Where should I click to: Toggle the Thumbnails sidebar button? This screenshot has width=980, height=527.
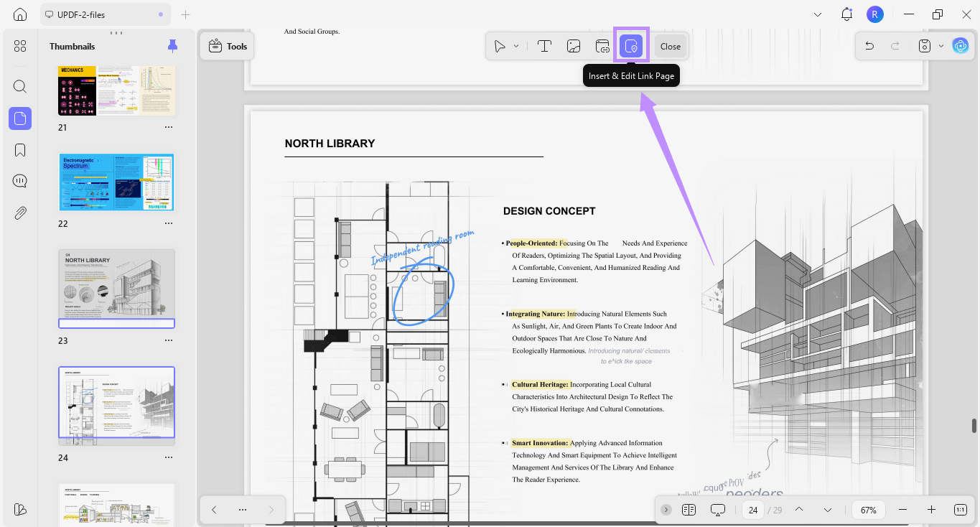tap(20, 118)
